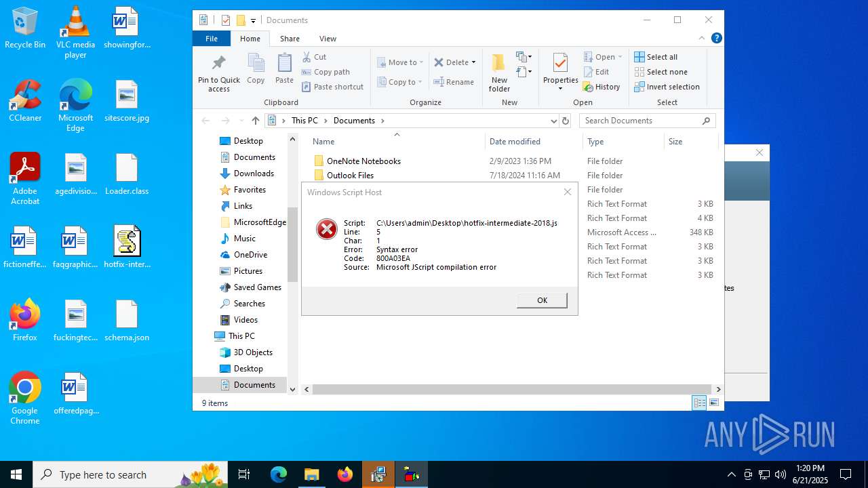Click the ribbon Help question mark
This screenshot has height=488, width=868.
[x=716, y=39]
